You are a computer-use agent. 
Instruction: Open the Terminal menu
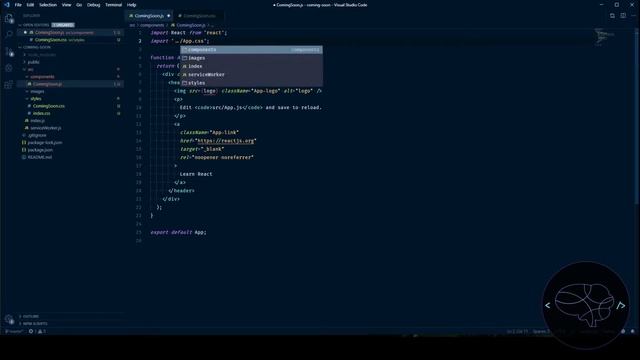(113, 5)
